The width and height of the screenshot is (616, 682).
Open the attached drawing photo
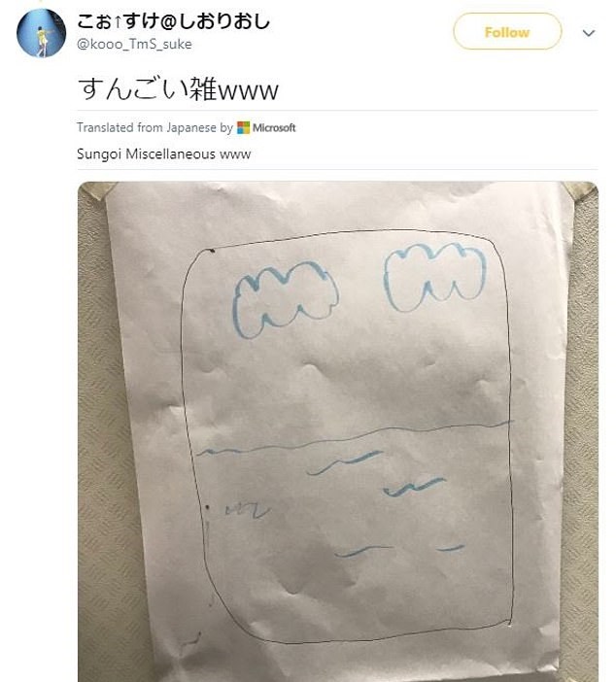(338, 431)
